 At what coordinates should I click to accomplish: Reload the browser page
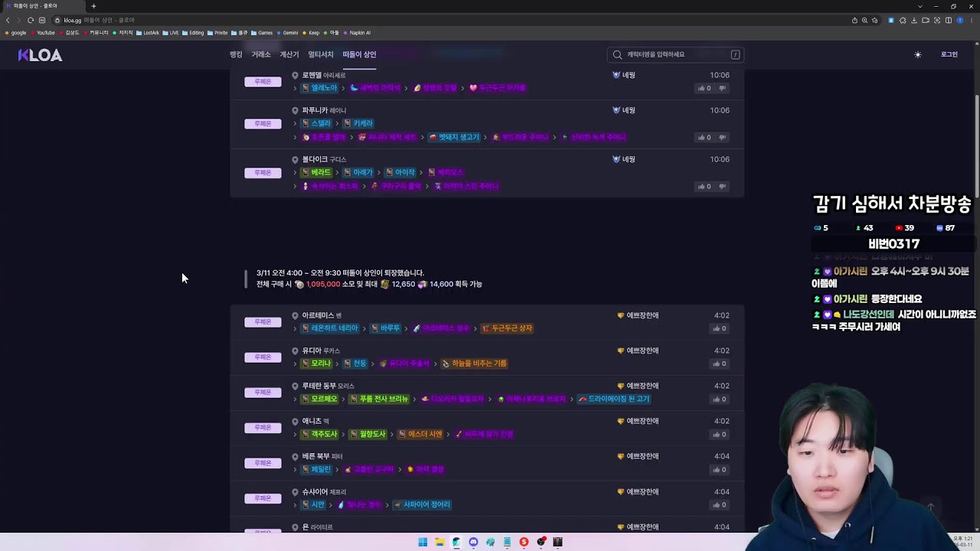[30, 20]
